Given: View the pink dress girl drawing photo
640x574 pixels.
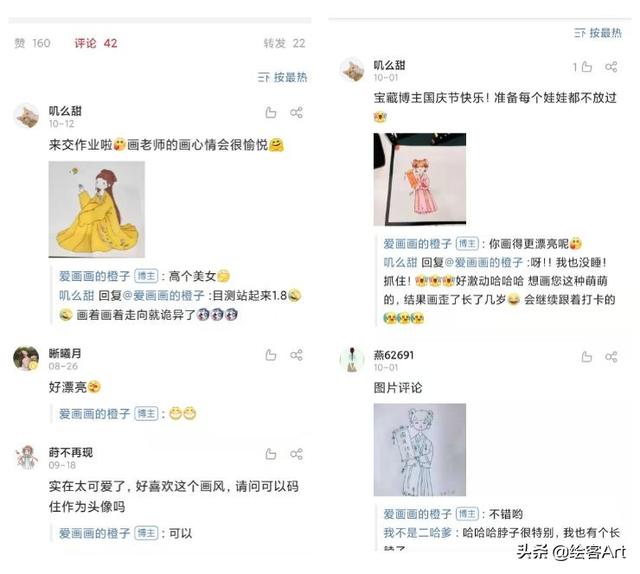Looking at the screenshot, I should point(420,179).
